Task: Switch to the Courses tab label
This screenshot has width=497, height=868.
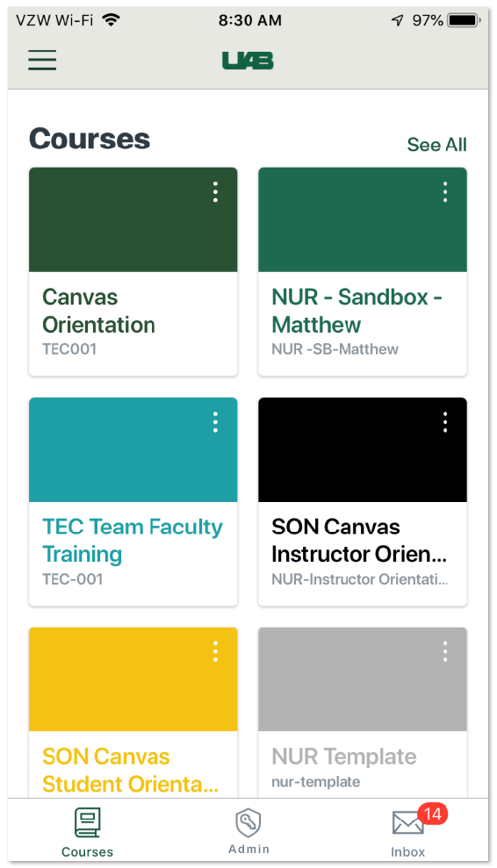Action: tap(88, 851)
